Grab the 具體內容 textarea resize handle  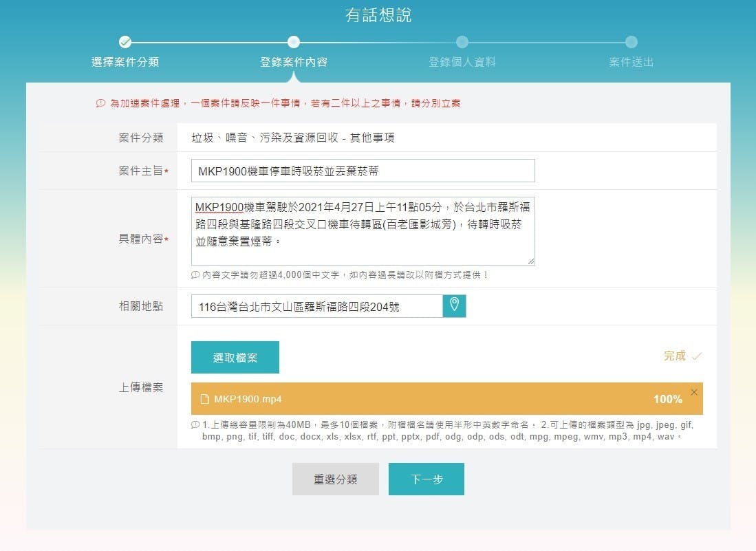pyautogui.click(x=530, y=261)
